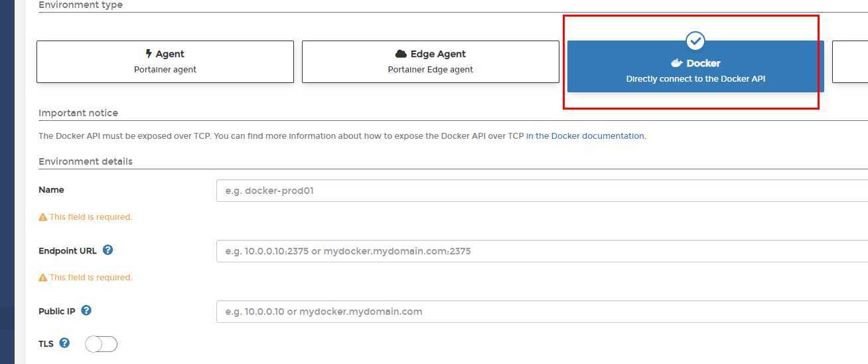
Task: Click the Environment type heading
Action: (x=80, y=5)
